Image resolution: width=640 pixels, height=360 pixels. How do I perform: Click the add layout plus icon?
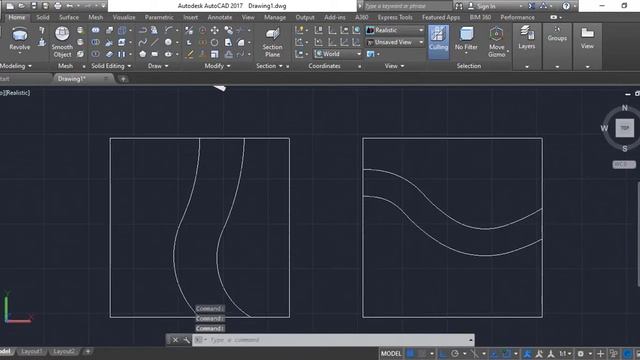[87, 351]
